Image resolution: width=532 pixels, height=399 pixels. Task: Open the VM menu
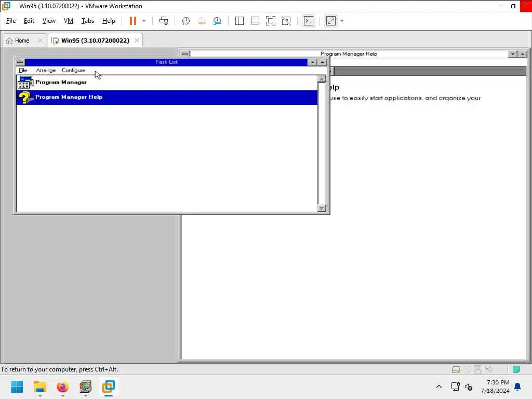click(x=69, y=21)
